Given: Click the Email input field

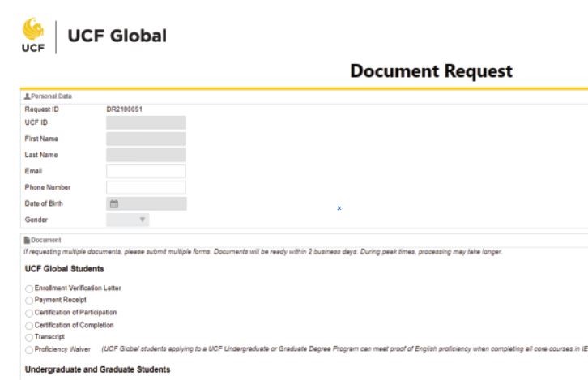Looking at the screenshot, I should pyautogui.click(x=147, y=171).
